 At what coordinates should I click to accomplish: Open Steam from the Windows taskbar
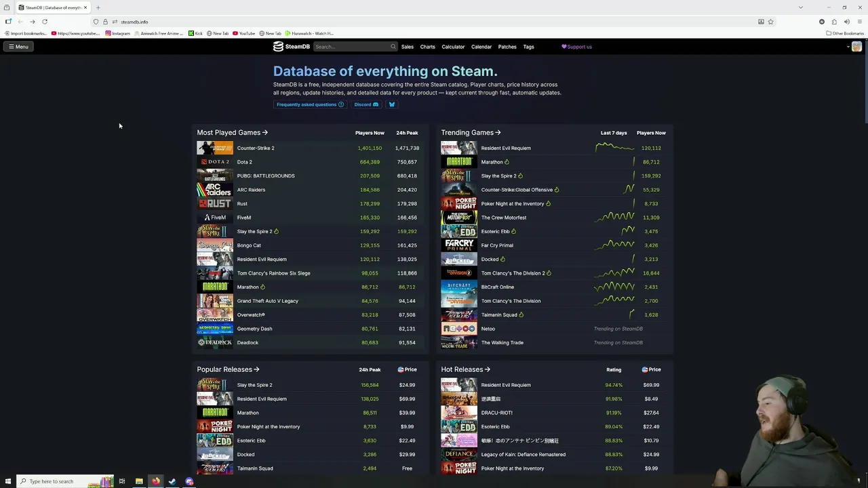coord(172,481)
